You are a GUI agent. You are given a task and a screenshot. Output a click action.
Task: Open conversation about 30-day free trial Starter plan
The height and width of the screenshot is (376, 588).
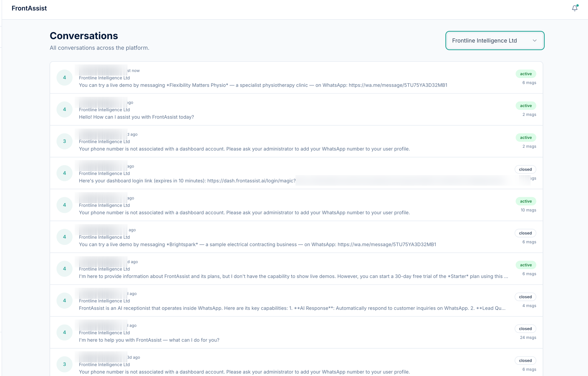coord(296,269)
